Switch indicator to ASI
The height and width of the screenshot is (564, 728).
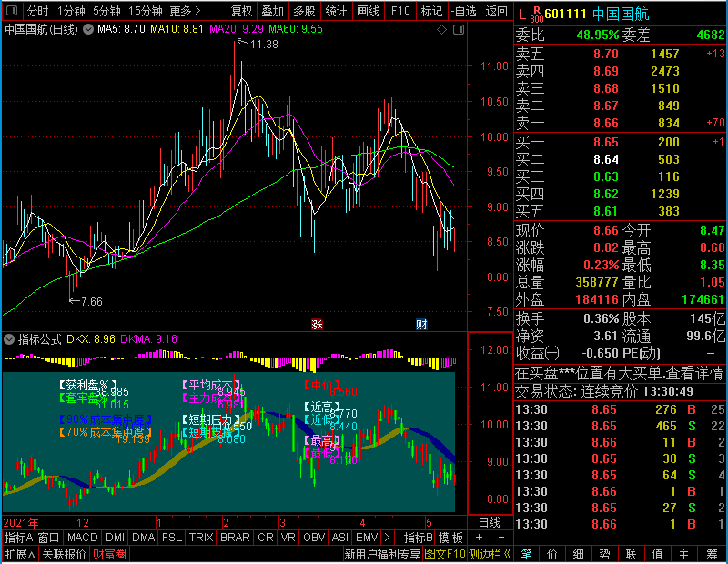(x=339, y=538)
